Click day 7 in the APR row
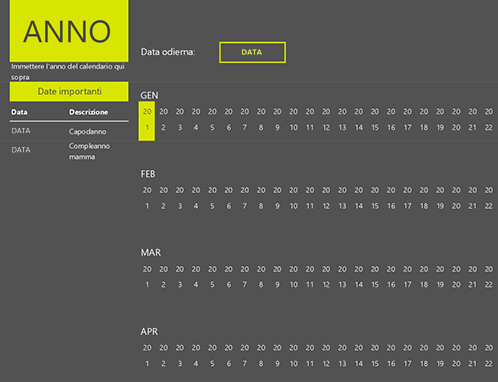This screenshot has height=382, width=498. point(245,364)
